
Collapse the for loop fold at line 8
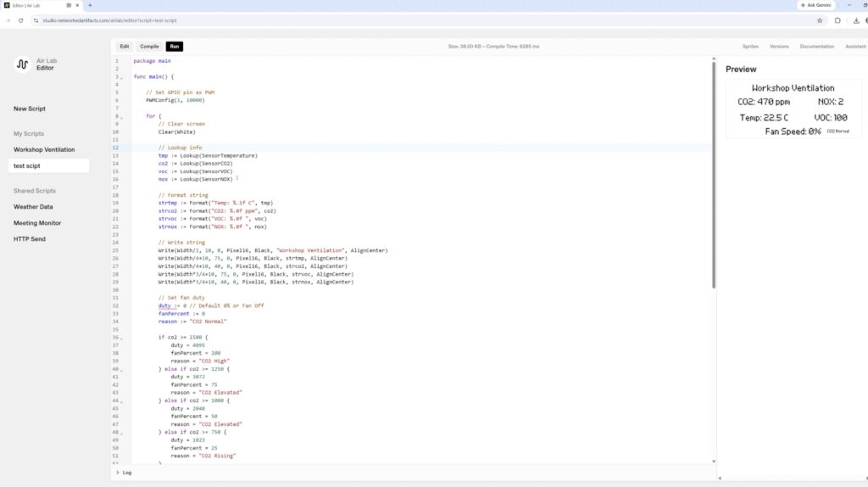point(122,117)
